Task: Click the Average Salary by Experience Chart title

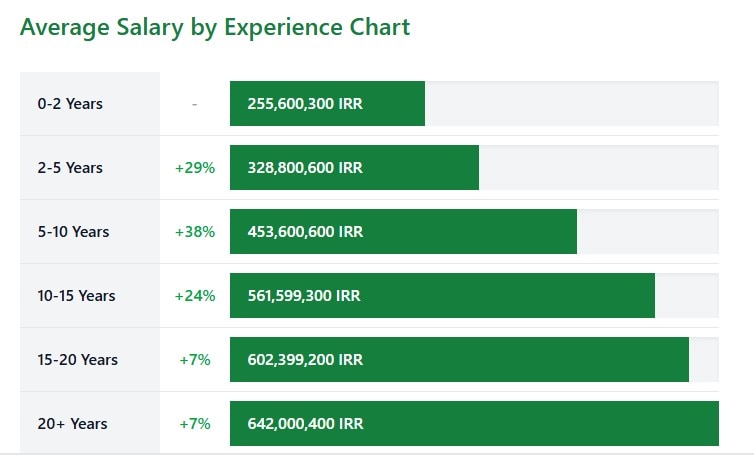Action: [x=215, y=27]
